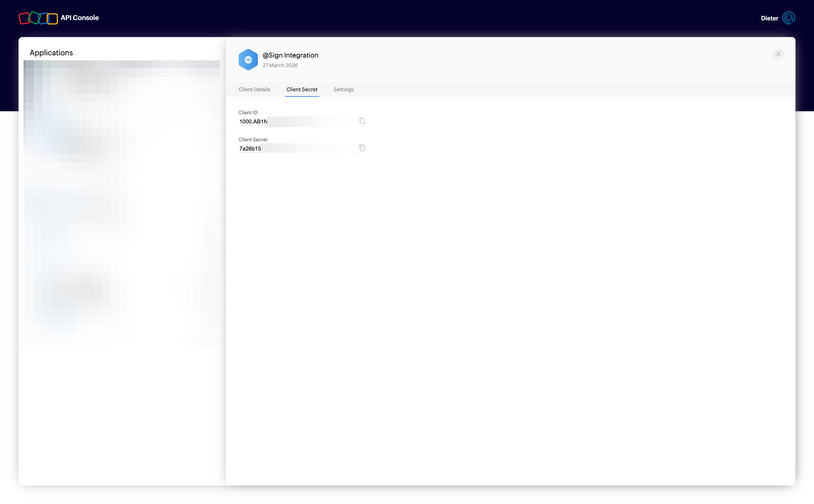Image resolution: width=814 pixels, height=504 pixels.
Task: Copy the Client ID value
Action: 362,121
